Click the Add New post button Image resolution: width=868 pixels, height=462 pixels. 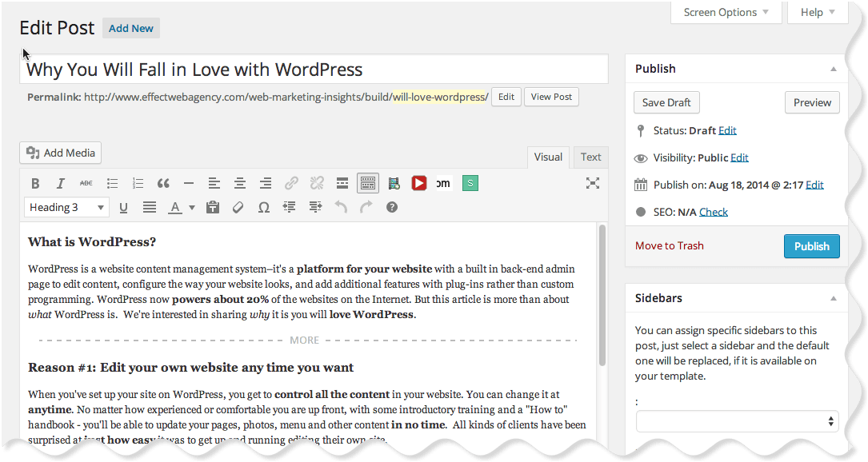coord(130,28)
